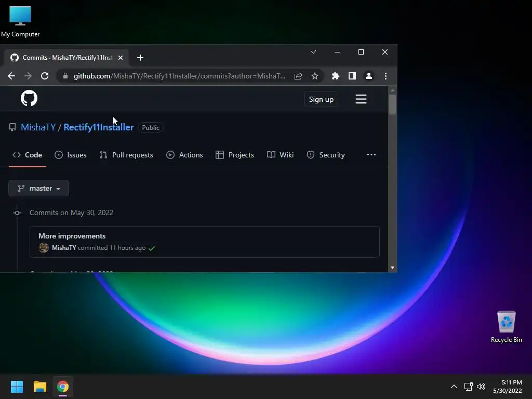Open the Windows Start menu
Viewport: 532px width, 399px height.
17,387
